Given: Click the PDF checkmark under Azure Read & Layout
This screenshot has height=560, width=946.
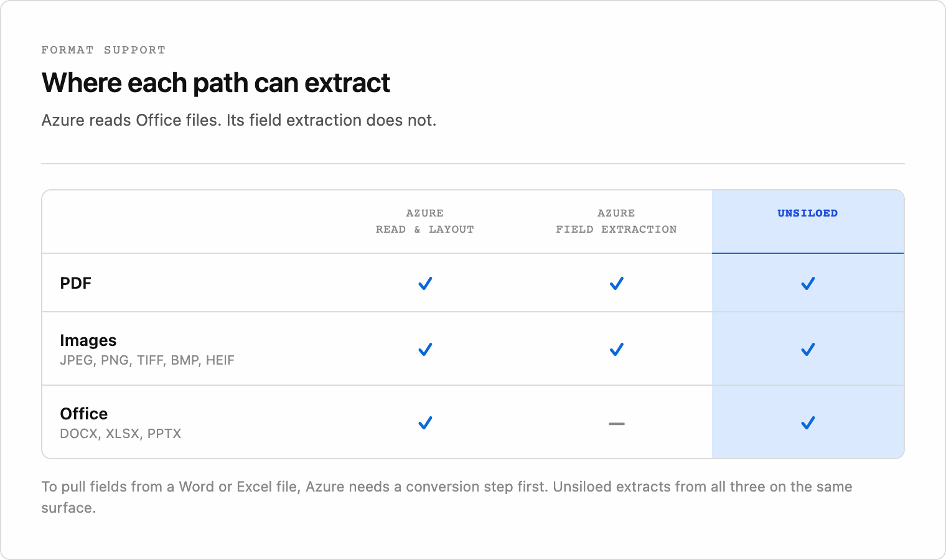Looking at the screenshot, I should (425, 284).
